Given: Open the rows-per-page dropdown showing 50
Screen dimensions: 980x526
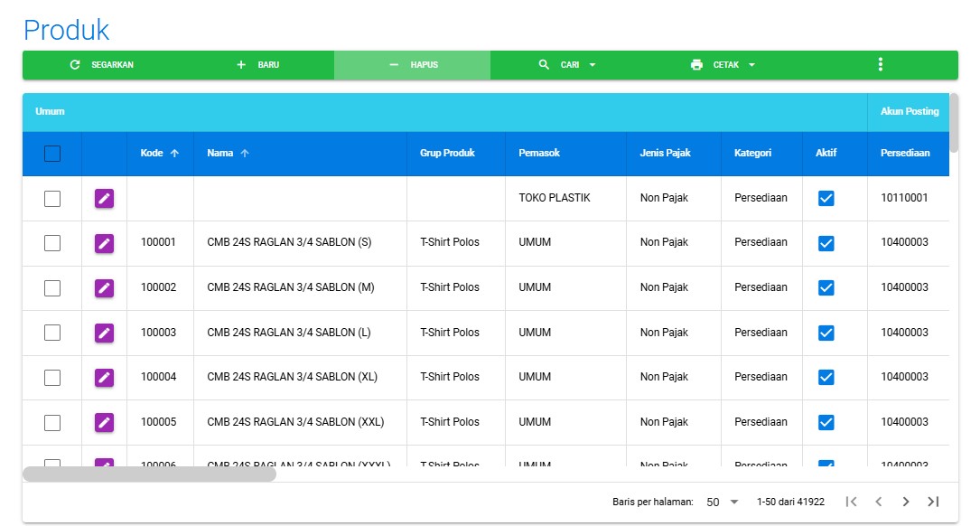Looking at the screenshot, I should 723,502.
